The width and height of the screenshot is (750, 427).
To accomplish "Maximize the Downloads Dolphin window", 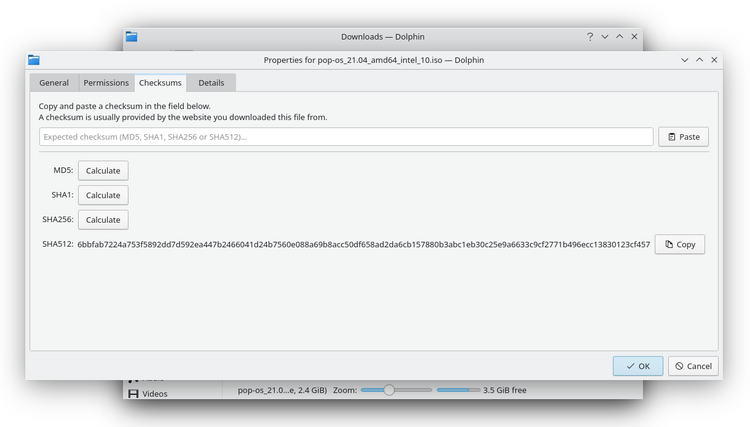I will (x=619, y=36).
